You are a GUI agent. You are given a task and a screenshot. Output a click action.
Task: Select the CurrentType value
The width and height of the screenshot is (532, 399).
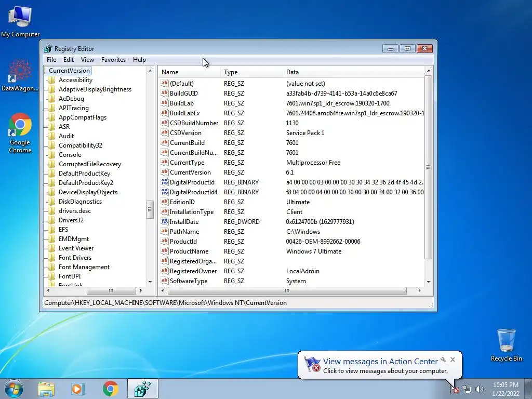point(187,163)
